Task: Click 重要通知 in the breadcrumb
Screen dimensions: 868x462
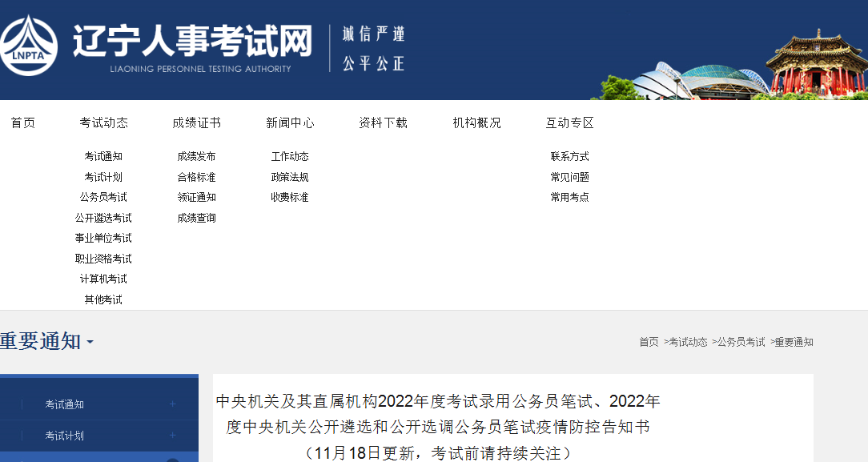Action: (794, 342)
